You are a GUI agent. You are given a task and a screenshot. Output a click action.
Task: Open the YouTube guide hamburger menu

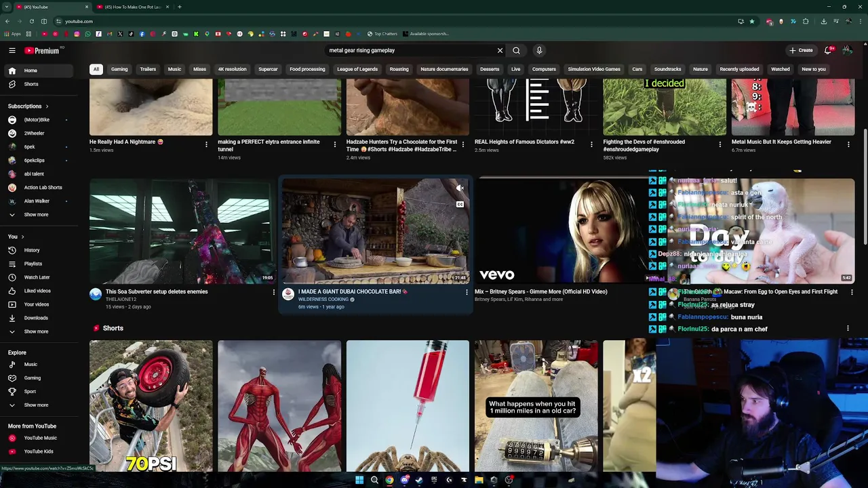coord(12,50)
